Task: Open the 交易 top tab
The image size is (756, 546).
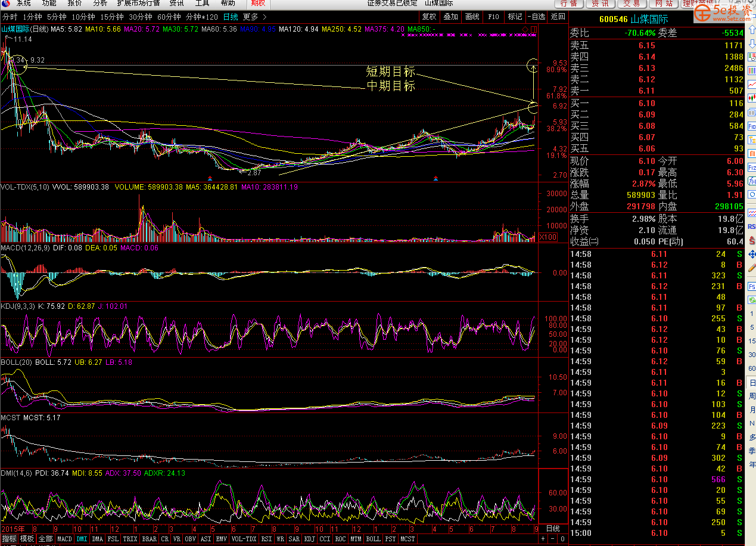Action: pos(631,3)
